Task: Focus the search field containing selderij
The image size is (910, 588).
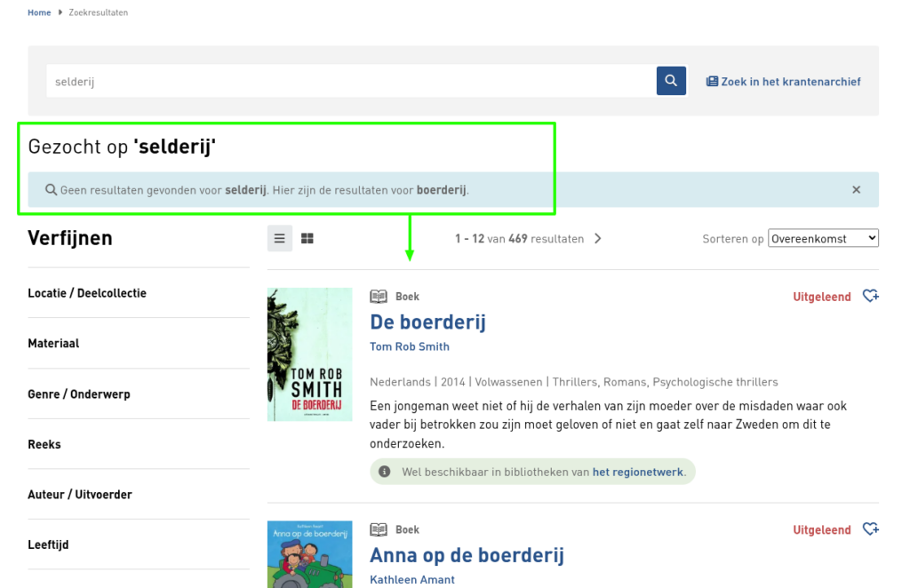Action: [x=351, y=82]
